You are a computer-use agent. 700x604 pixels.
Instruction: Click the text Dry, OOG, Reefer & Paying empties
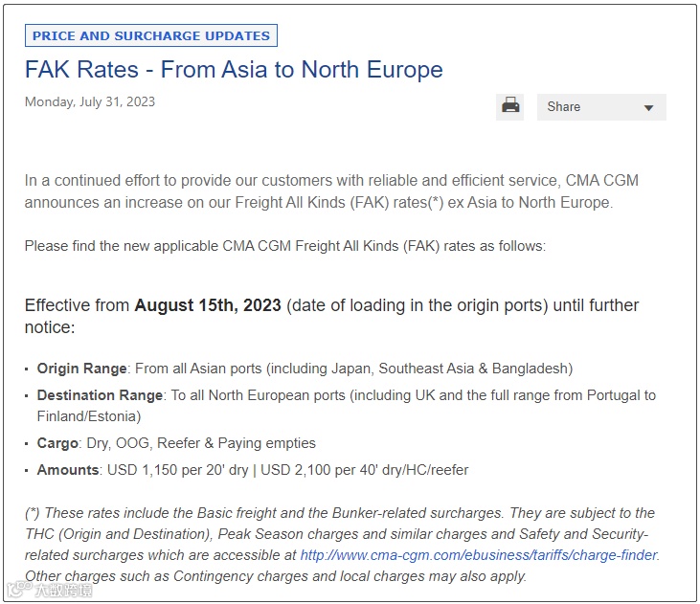(201, 443)
